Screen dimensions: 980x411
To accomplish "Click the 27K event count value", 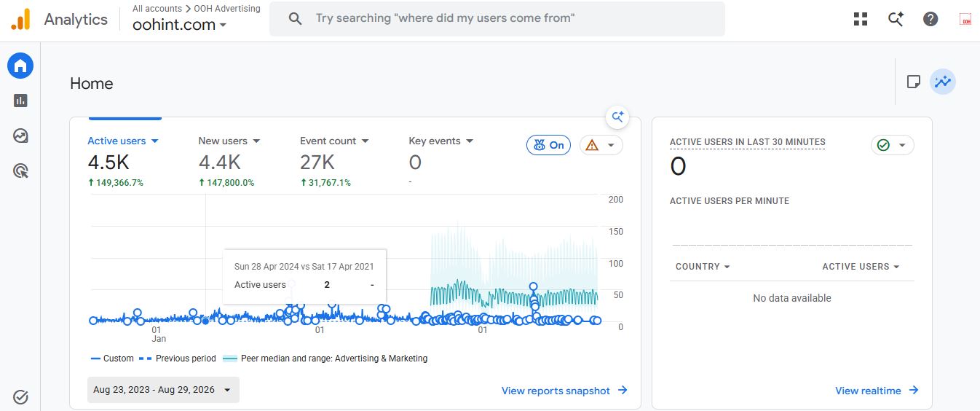I will point(317,162).
